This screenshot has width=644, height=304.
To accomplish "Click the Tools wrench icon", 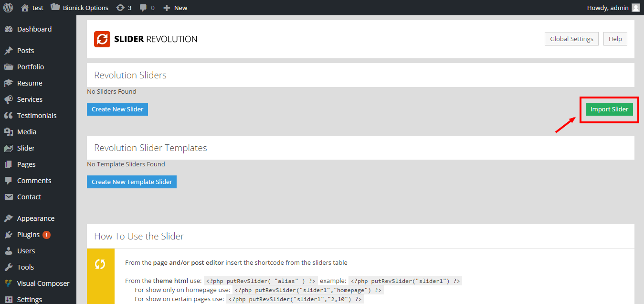I will 9,267.
